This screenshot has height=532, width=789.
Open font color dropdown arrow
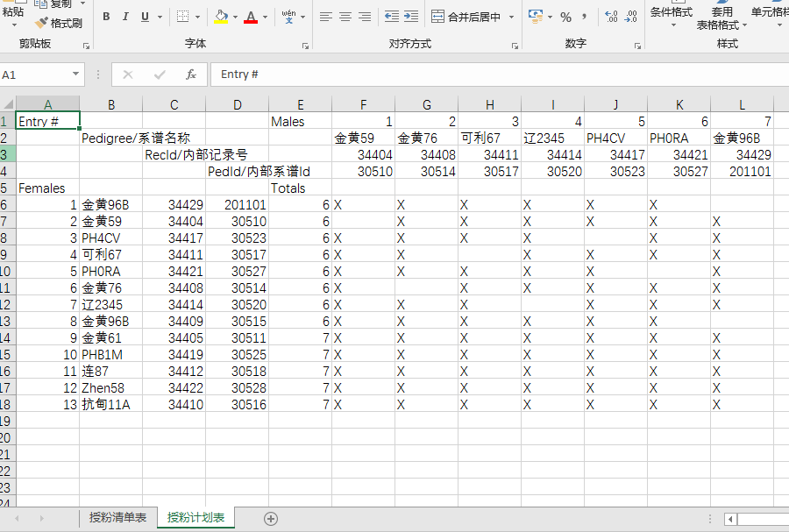pyautogui.click(x=265, y=18)
